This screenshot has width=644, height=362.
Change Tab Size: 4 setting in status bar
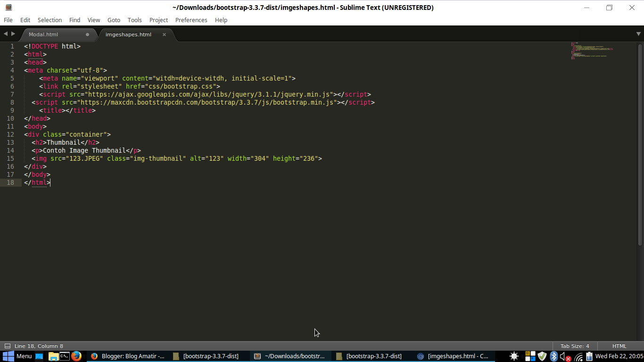pyautogui.click(x=575, y=346)
